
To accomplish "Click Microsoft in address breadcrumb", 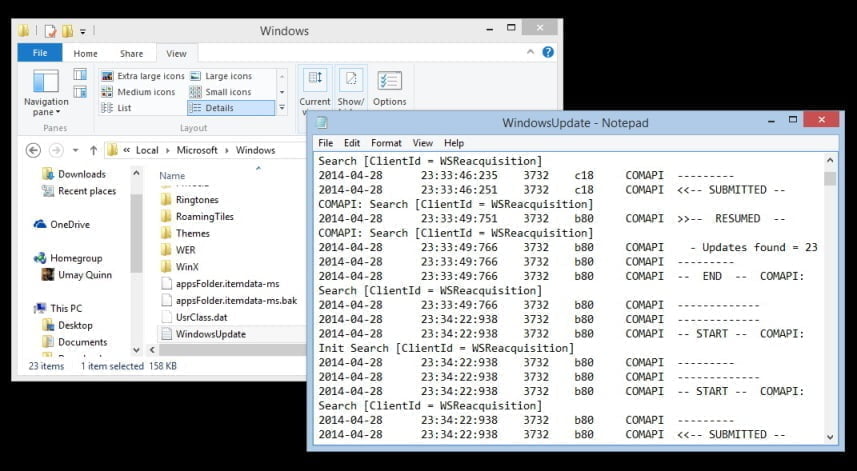I will point(197,150).
